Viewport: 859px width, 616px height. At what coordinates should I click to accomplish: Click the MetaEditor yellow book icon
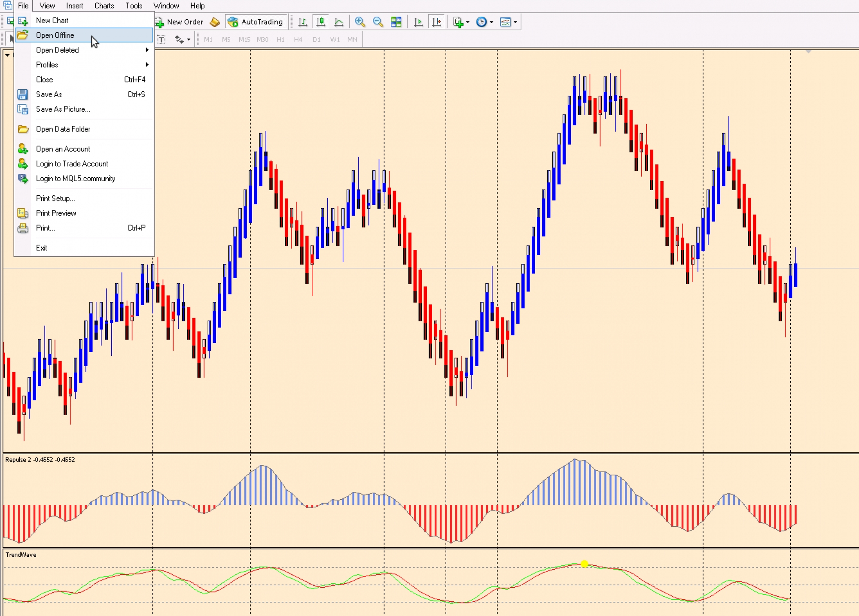click(x=215, y=22)
